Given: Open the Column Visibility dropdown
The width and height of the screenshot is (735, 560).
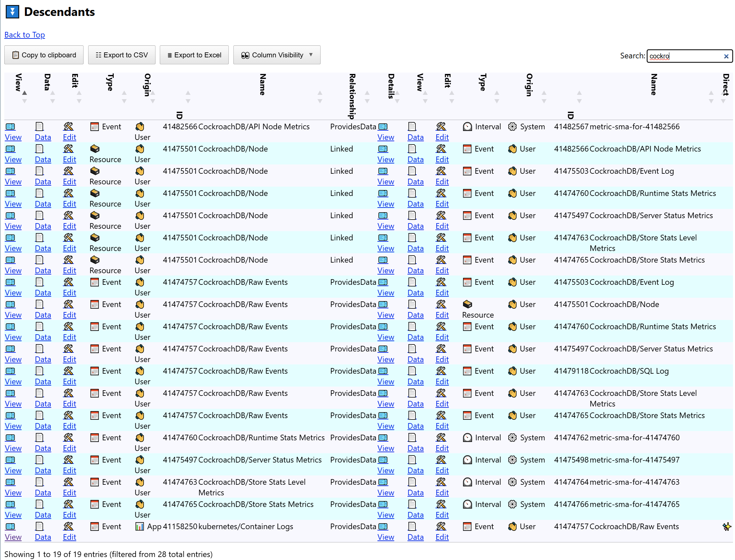Looking at the screenshot, I should point(277,55).
